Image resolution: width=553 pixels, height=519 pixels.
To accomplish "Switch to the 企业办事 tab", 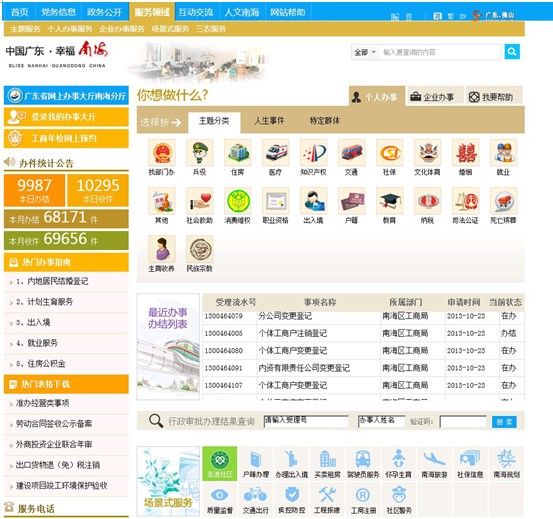I will (x=435, y=96).
